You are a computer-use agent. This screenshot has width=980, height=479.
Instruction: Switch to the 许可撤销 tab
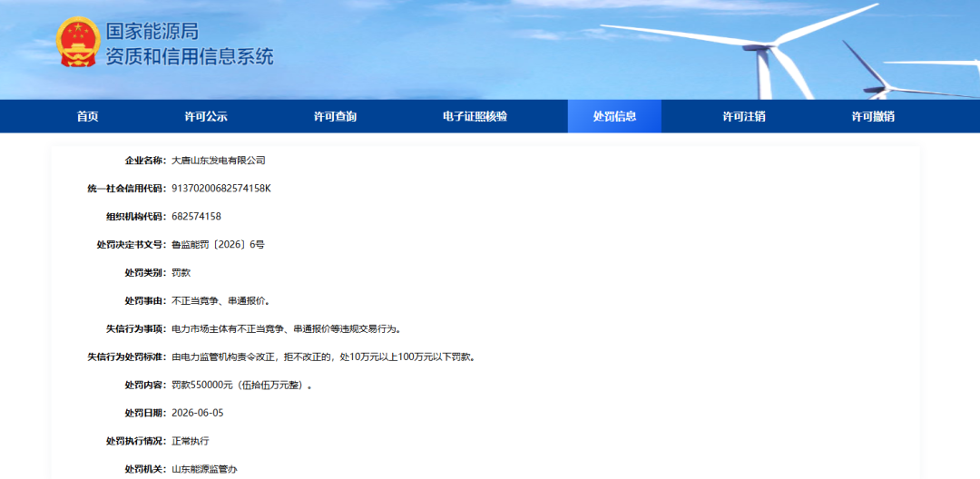(x=873, y=116)
